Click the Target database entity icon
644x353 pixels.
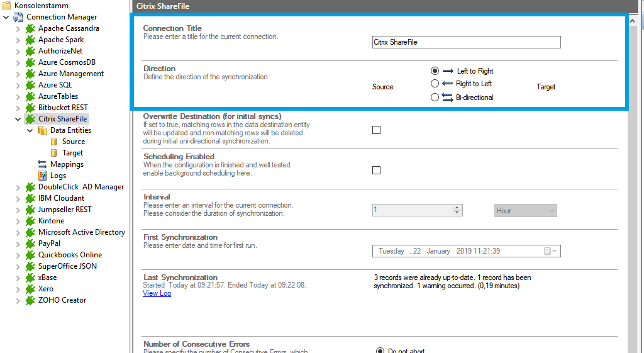(x=54, y=153)
